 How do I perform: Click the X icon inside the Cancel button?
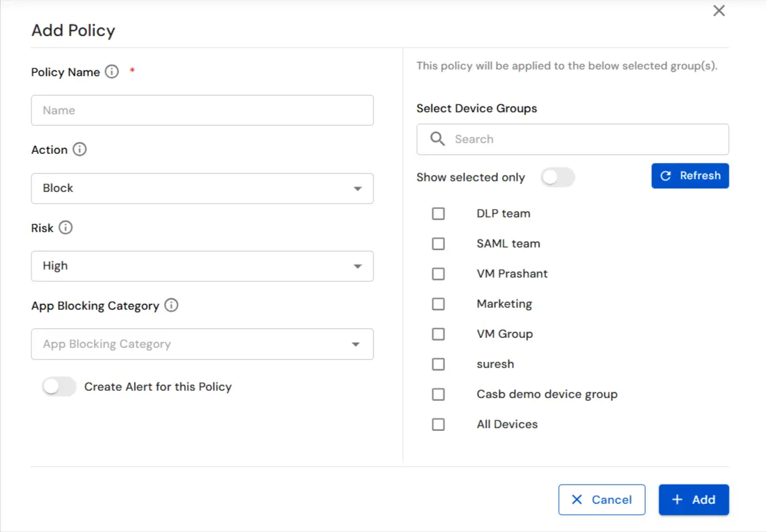pos(577,499)
